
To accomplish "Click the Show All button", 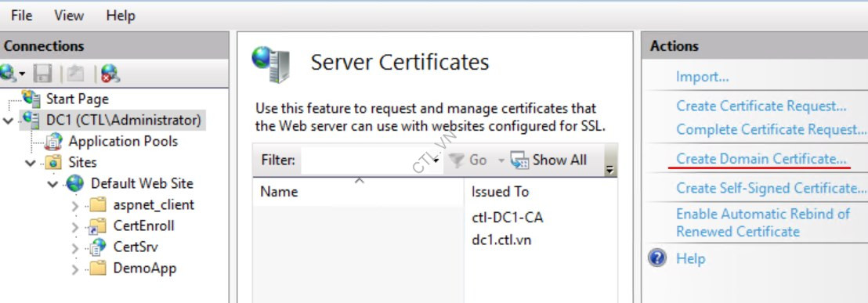I will click(548, 161).
